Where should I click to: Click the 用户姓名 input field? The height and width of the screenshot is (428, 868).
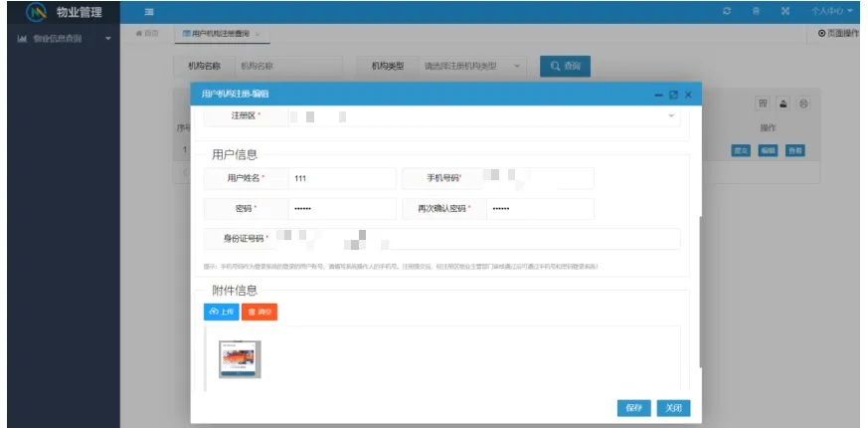point(340,178)
